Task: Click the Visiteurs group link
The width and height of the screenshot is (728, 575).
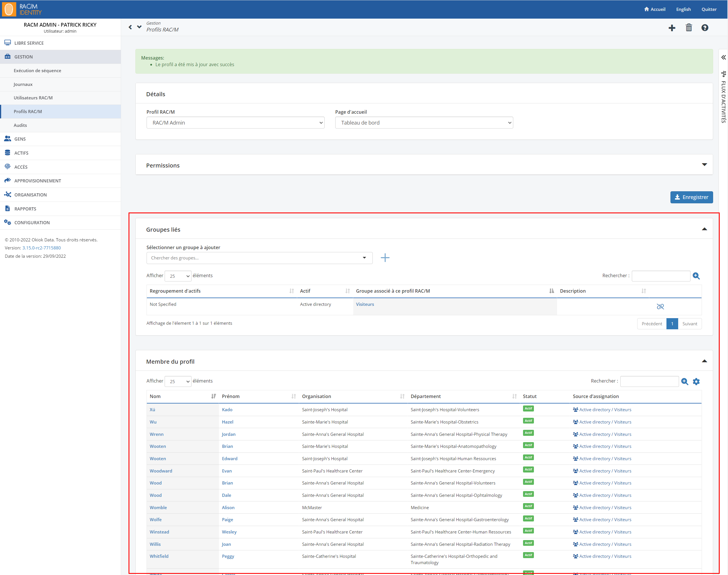Action: [365, 304]
